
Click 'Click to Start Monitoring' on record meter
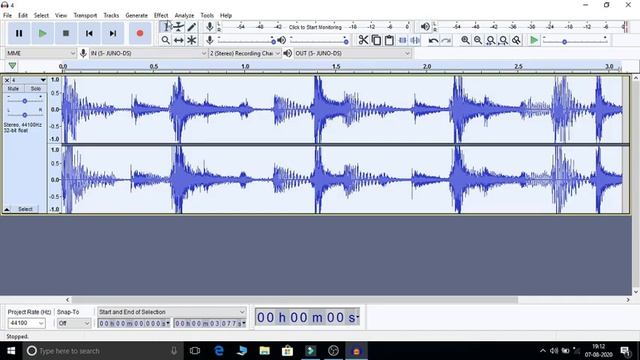pos(315,27)
